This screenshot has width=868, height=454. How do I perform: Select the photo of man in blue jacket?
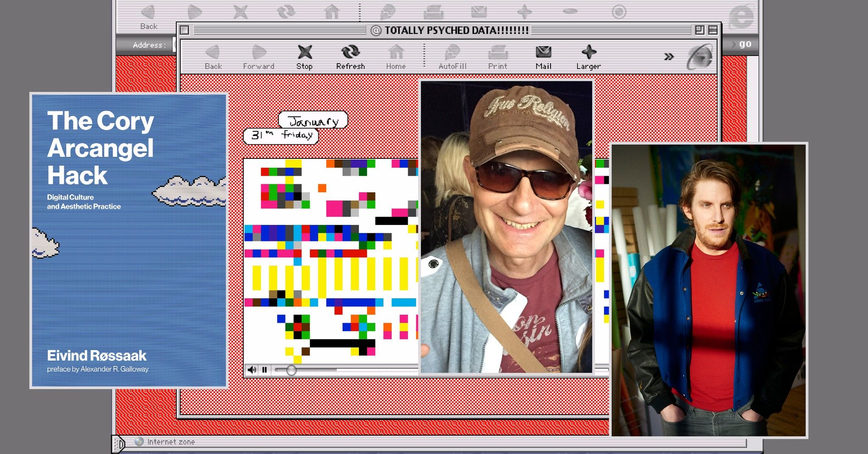click(x=709, y=290)
